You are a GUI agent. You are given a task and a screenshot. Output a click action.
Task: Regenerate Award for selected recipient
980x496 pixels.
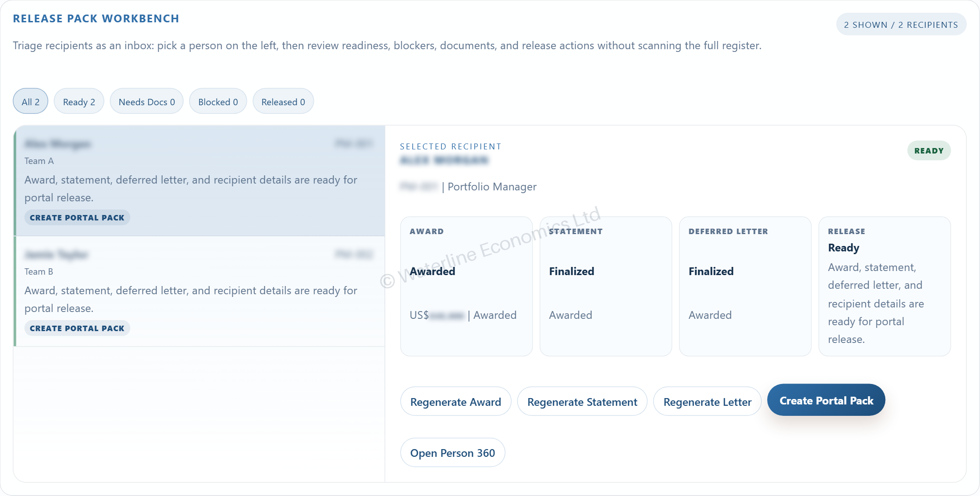456,402
